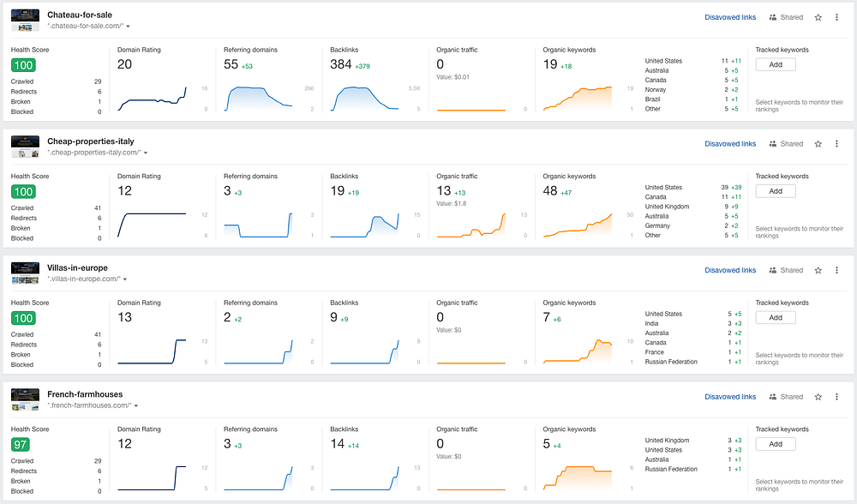Open three-dot menu for Cheap-properties-italy
Image resolution: width=857 pixels, height=504 pixels.
pos(836,144)
